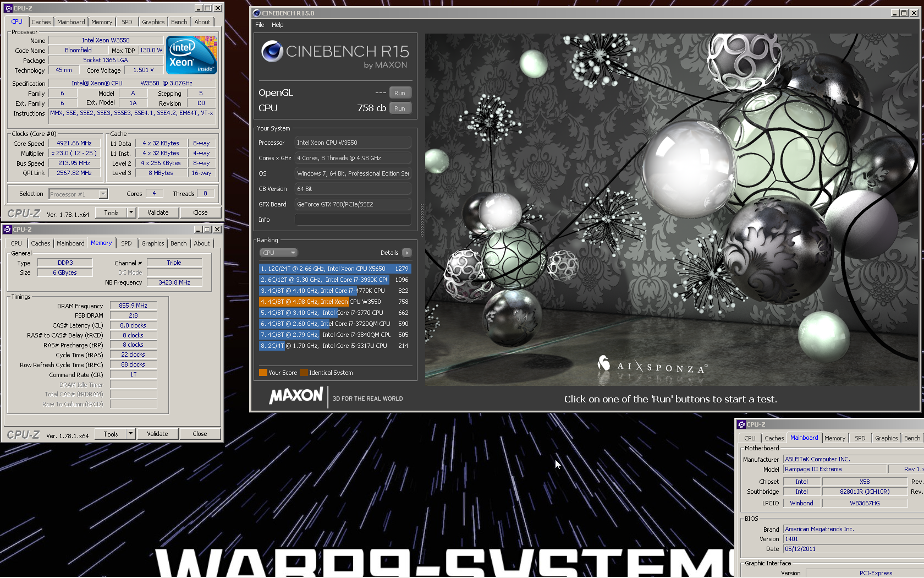Click the Bus Speed value 213.95 MHz
Viewport: 924px width, 578px height.
coord(74,163)
